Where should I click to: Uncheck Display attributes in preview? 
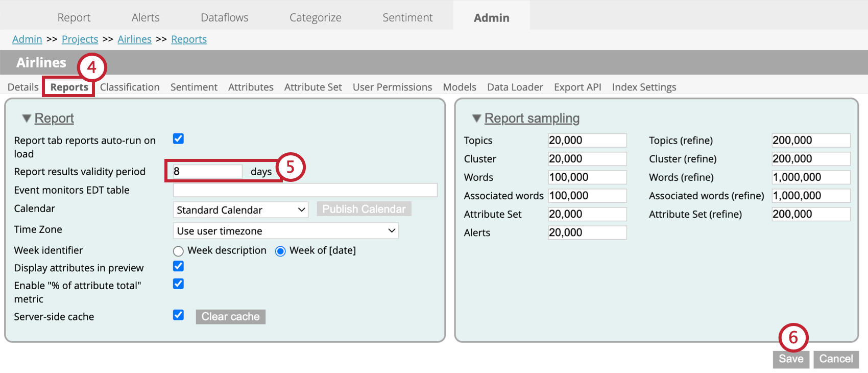click(x=178, y=266)
